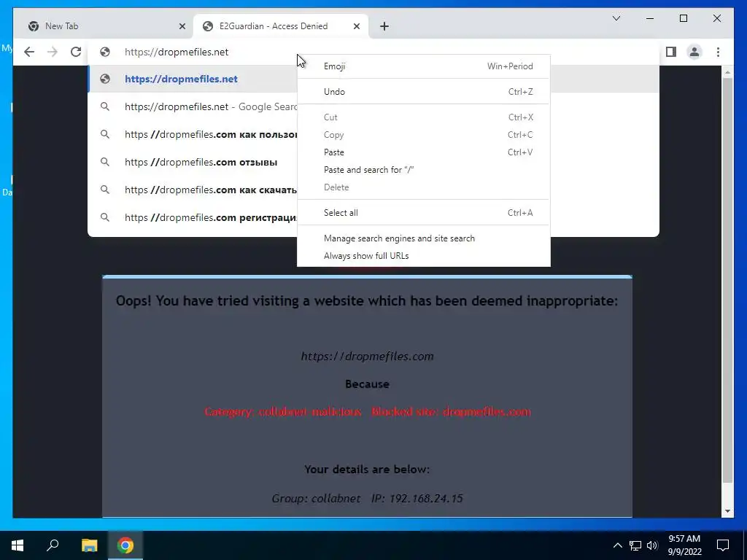Screen dimensions: 747x560
Task: Select Paste in the context menu
Action: point(424,152)
